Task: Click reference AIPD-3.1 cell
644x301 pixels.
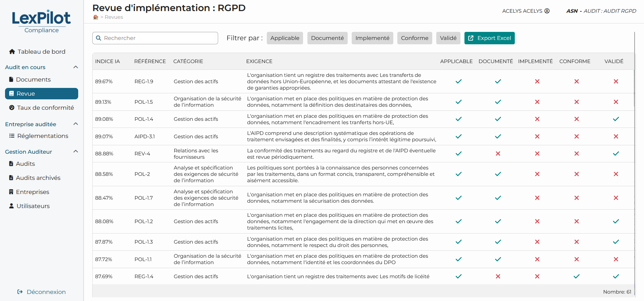Action: [x=145, y=137]
